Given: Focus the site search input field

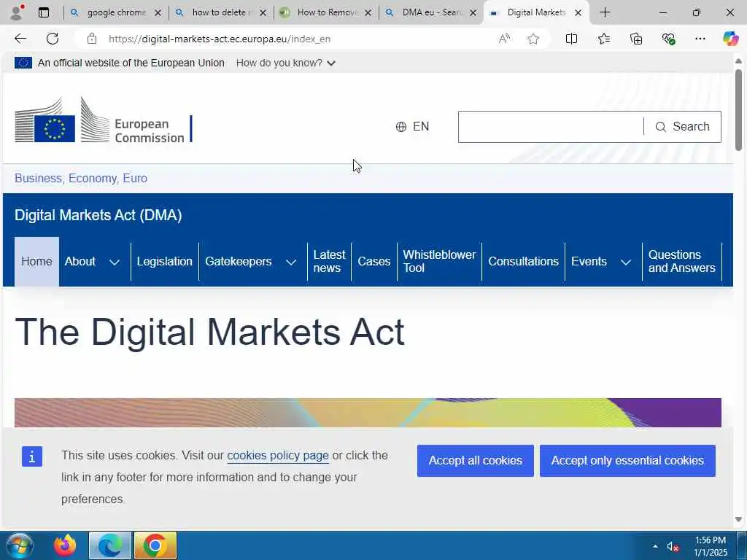Looking at the screenshot, I should 551,127.
